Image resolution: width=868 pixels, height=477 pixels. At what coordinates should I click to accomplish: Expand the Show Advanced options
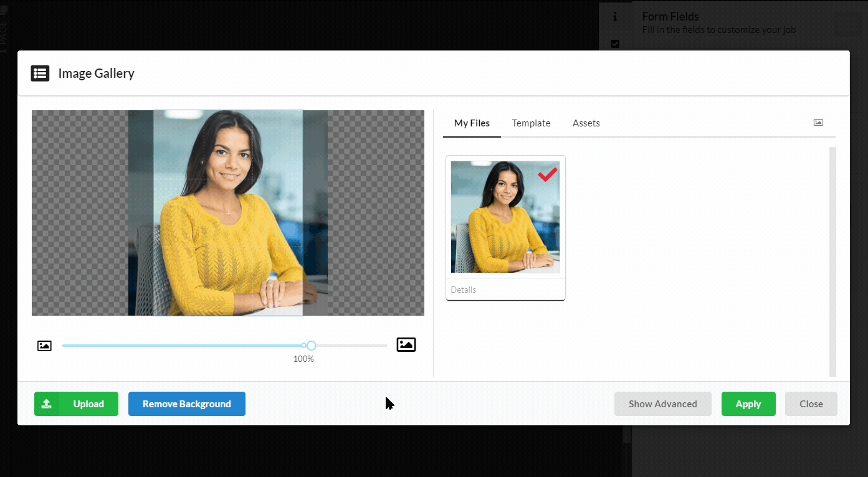(662, 404)
